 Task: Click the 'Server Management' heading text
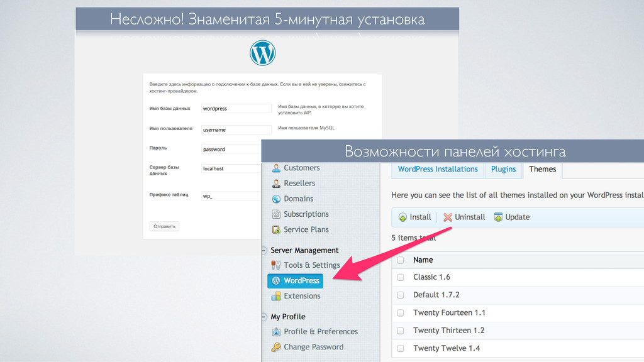(x=304, y=250)
